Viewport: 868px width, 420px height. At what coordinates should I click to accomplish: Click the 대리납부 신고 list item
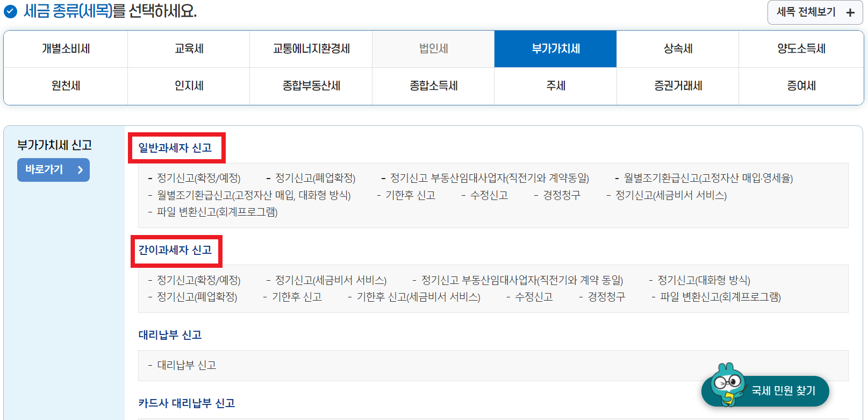tap(186, 365)
